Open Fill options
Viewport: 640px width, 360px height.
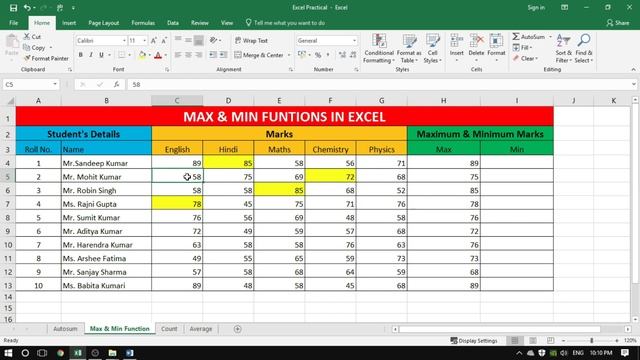pos(522,48)
